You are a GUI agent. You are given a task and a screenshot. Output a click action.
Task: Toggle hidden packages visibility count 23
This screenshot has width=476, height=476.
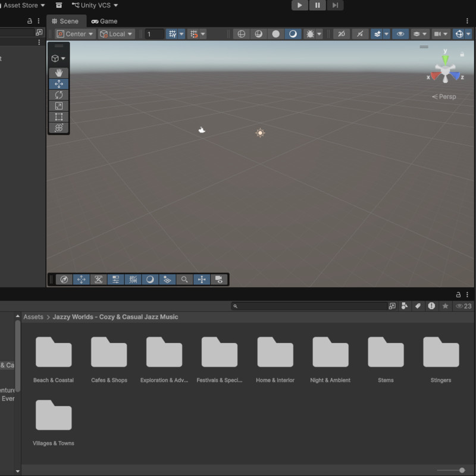(464, 306)
